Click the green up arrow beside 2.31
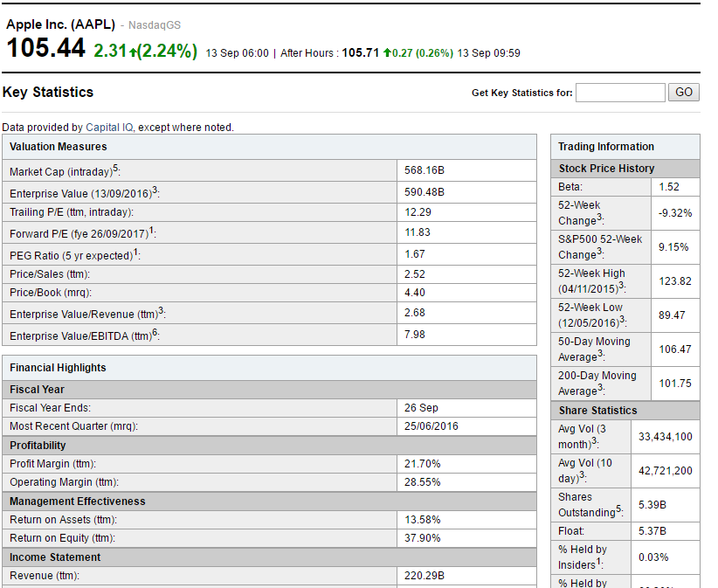The height and width of the screenshot is (588, 718). 133,52
